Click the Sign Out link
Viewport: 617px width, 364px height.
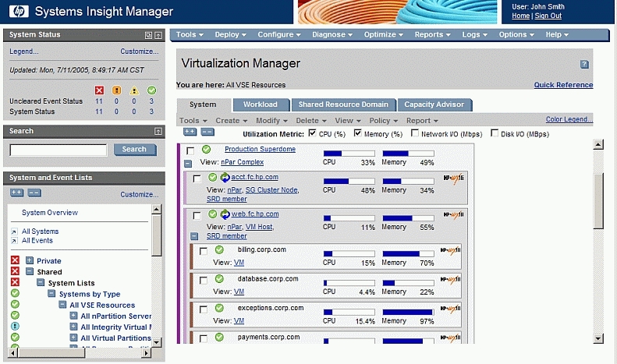tap(548, 16)
